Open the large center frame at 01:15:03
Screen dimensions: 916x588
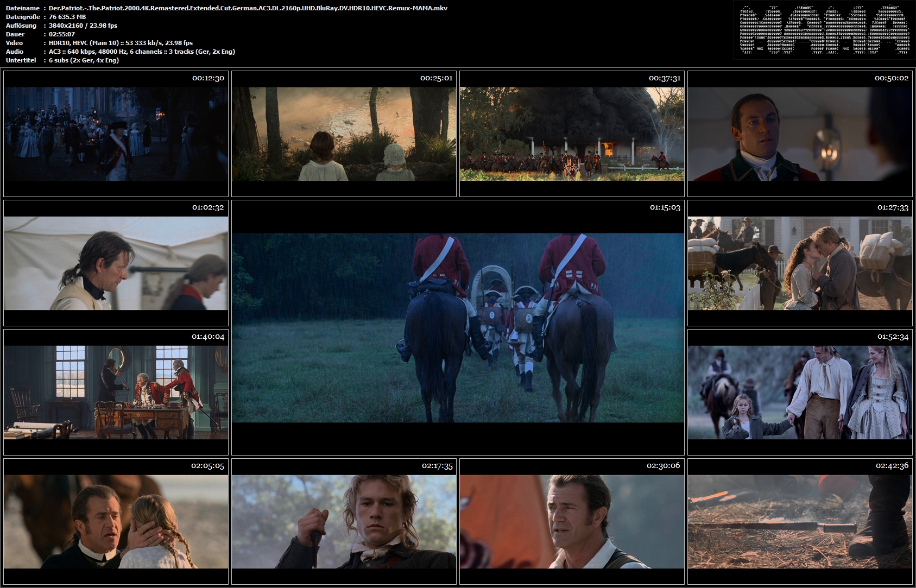(x=458, y=327)
